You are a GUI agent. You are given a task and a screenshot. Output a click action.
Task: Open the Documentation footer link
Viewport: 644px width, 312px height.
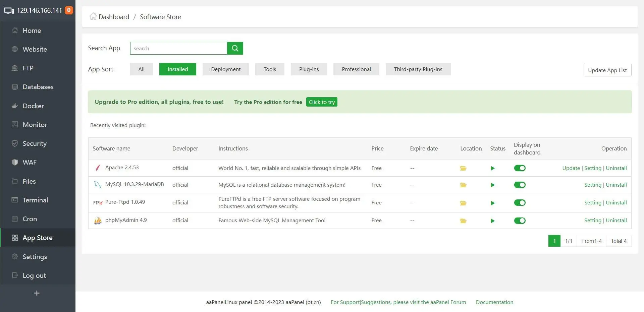(494, 302)
